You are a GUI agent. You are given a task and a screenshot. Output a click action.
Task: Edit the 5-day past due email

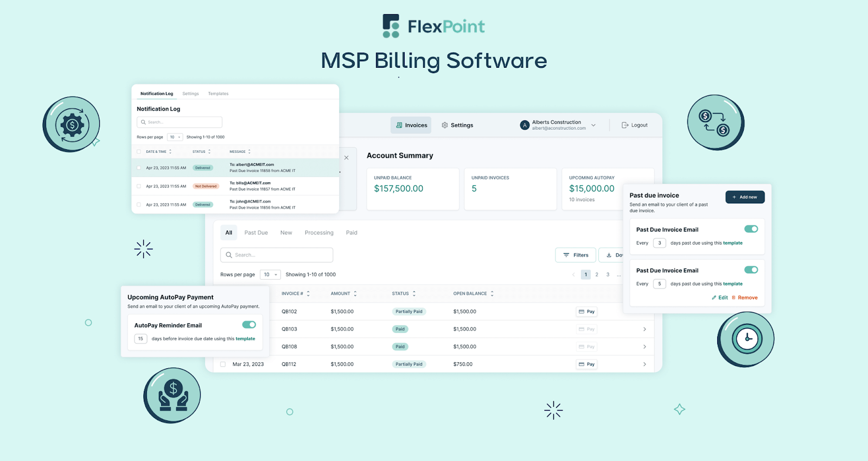[x=720, y=298]
